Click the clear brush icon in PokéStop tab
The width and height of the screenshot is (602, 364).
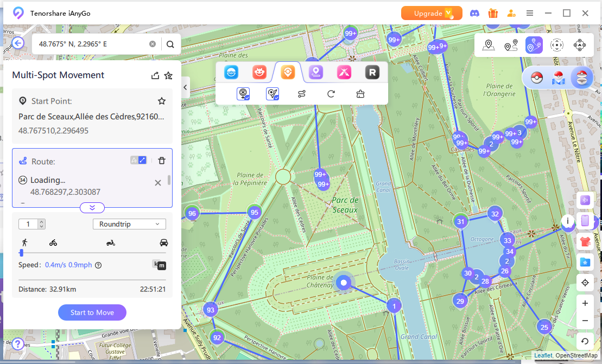(360, 94)
